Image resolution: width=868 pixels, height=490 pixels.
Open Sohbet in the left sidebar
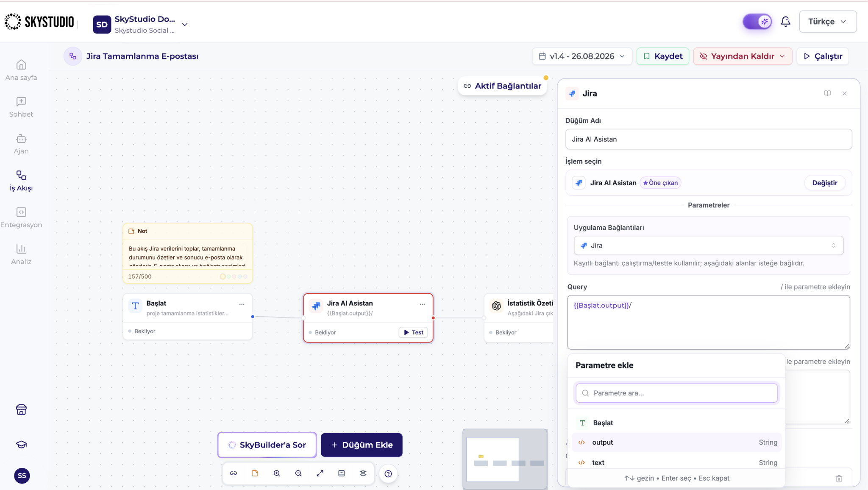(21, 107)
